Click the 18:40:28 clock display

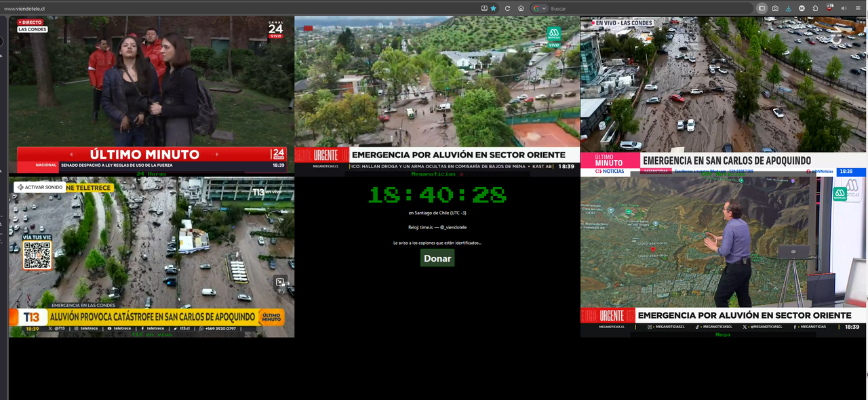pyautogui.click(x=437, y=195)
